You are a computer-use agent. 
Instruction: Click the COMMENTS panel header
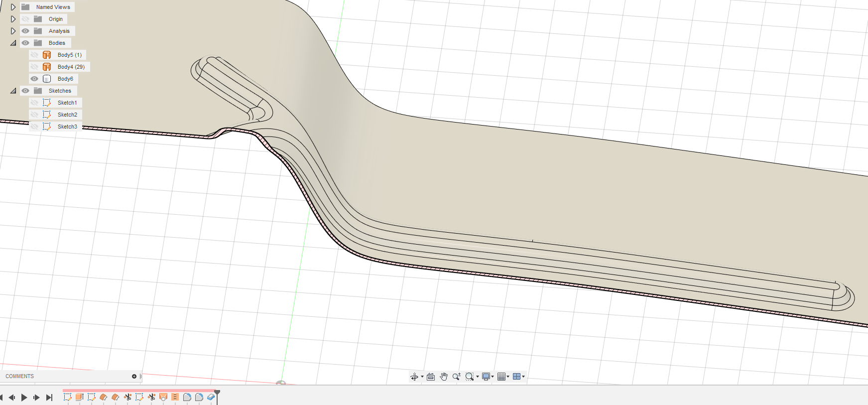pyautogui.click(x=20, y=376)
